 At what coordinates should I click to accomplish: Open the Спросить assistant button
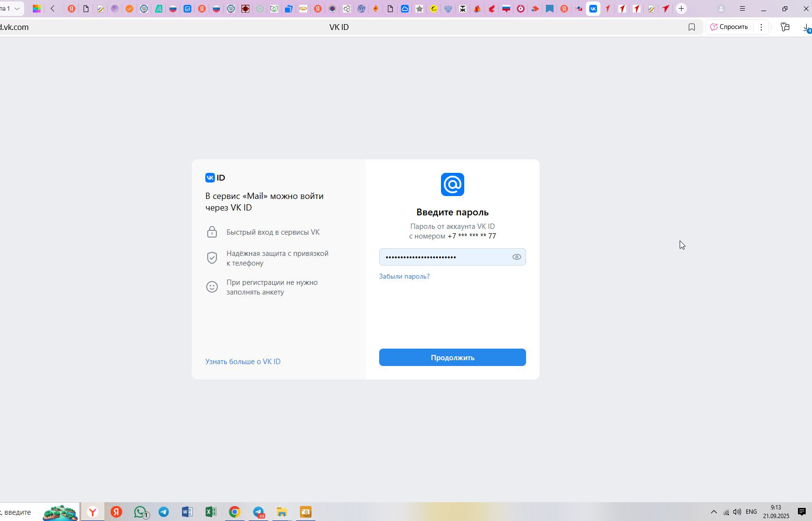[x=729, y=27]
